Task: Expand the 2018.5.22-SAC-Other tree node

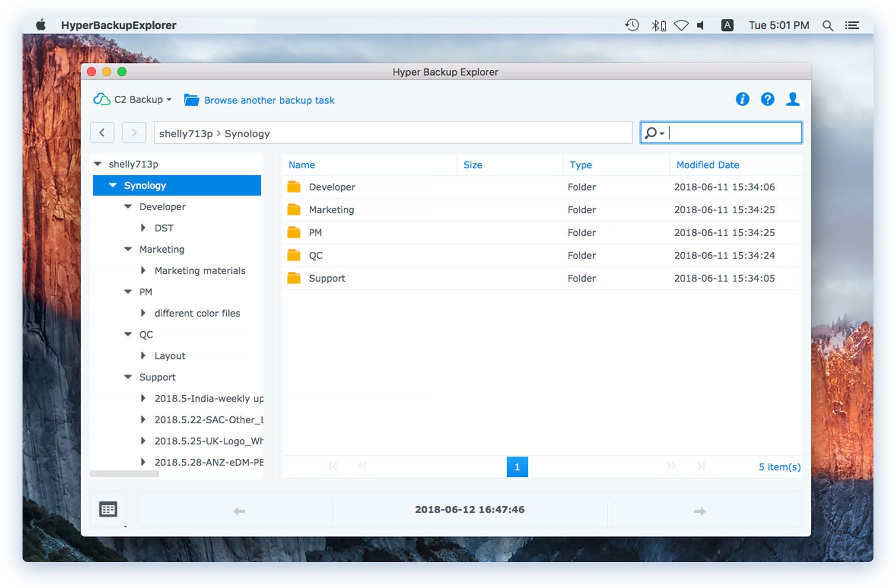Action: click(143, 419)
